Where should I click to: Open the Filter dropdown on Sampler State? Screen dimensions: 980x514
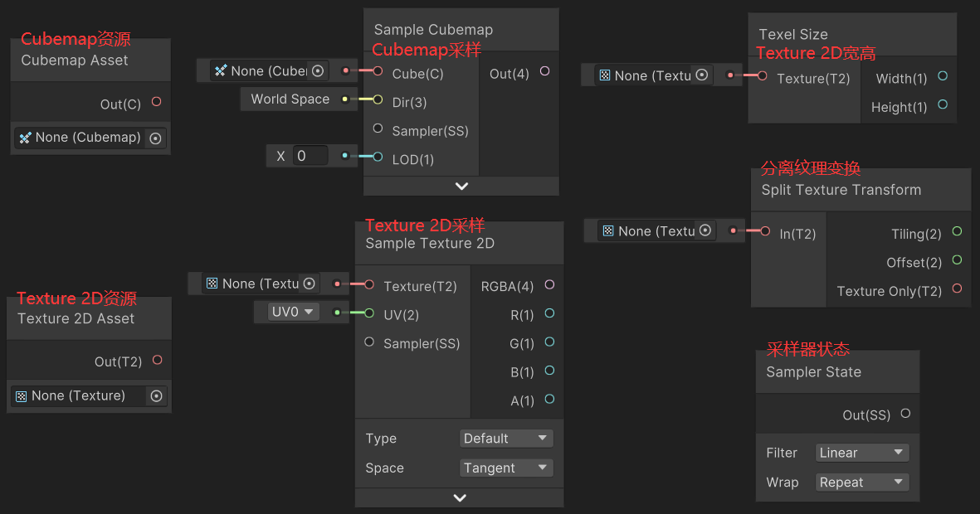861,452
